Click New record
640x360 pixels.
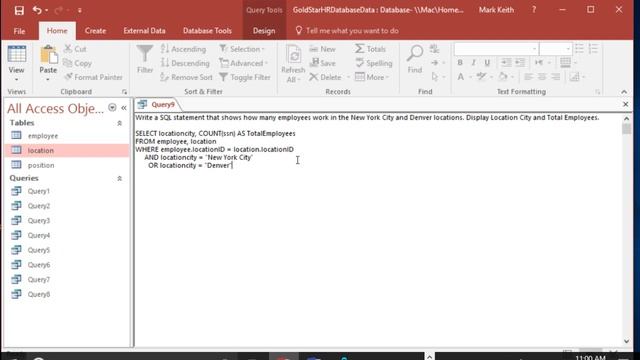point(322,49)
